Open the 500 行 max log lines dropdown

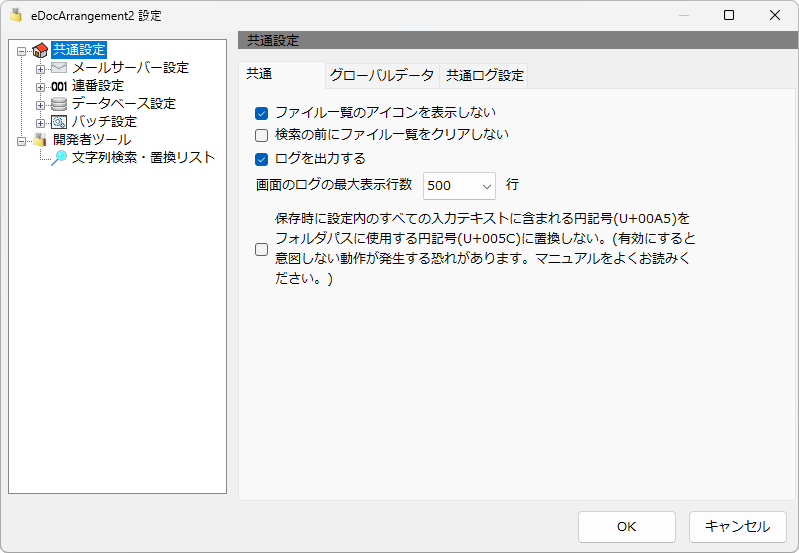pos(459,186)
